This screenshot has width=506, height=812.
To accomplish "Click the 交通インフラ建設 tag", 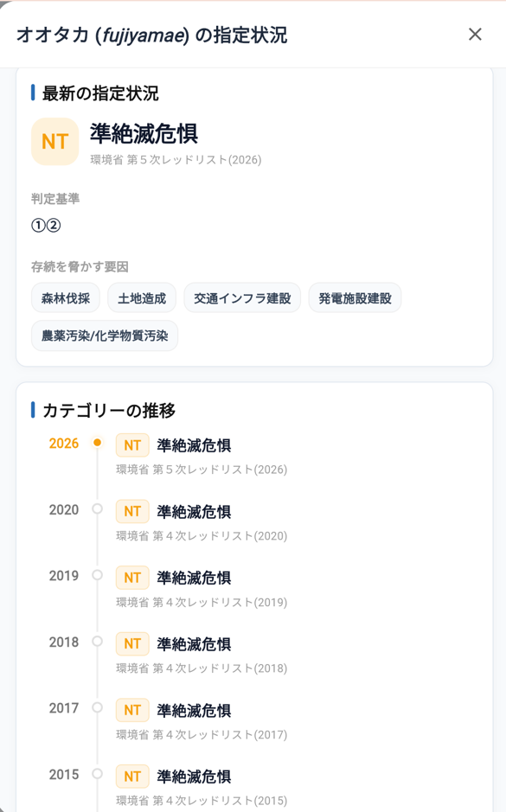I will pyautogui.click(x=242, y=297).
